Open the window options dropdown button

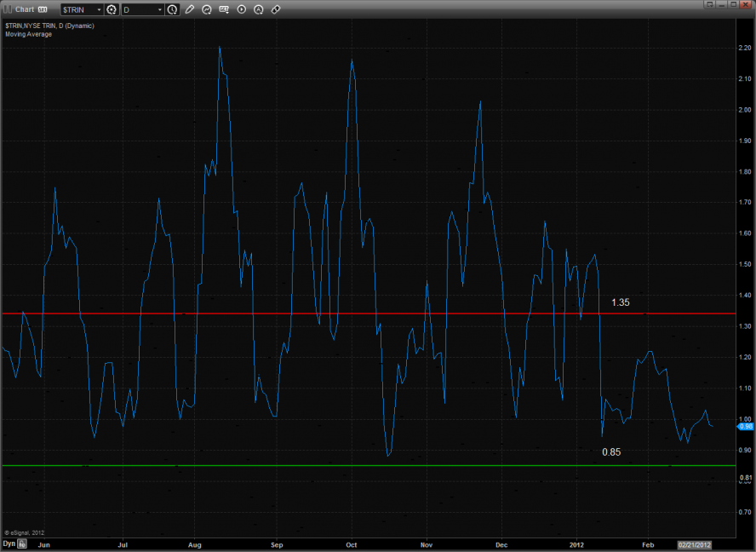click(x=707, y=4)
